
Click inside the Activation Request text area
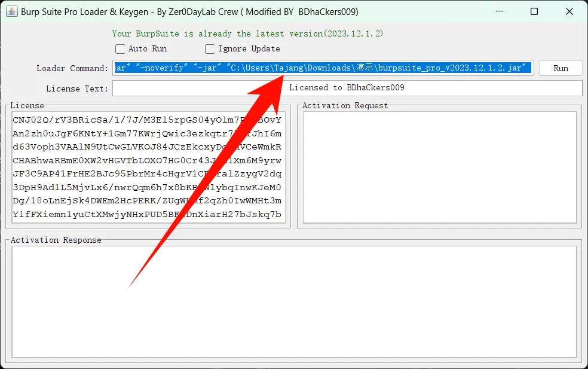pyautogui.click(x=439, y=167)
